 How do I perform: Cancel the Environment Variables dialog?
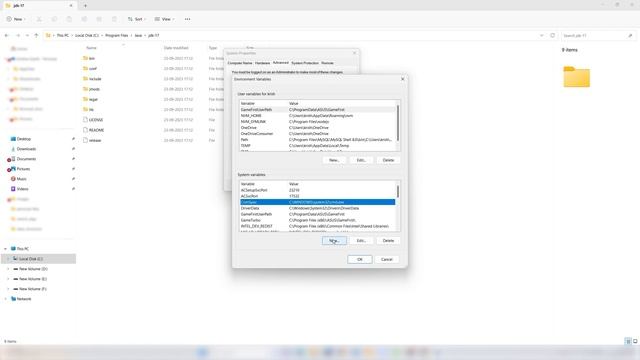pyautogui.click(x=387, y=260)
